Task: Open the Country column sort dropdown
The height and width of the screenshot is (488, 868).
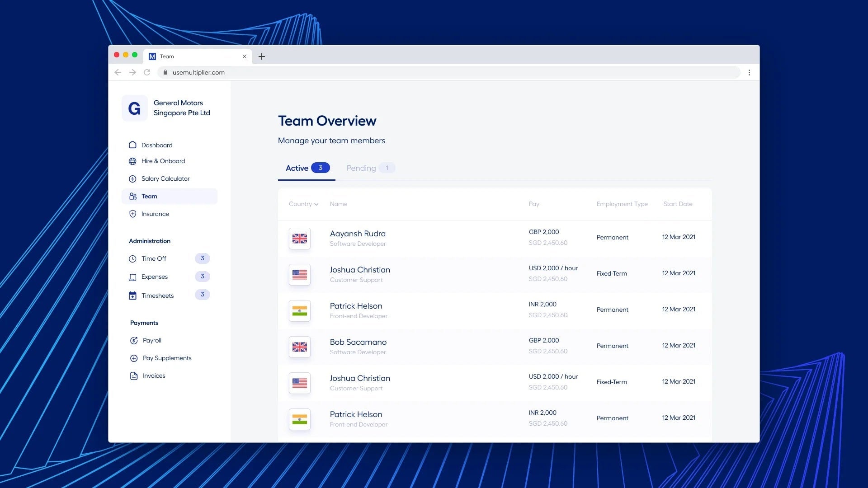Action: [x=303, y=204]
